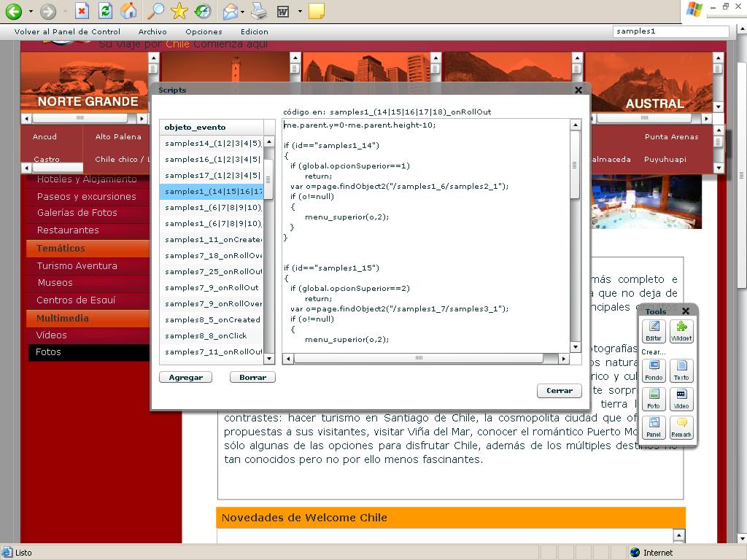Select samples1_11_onCreated in the event list
This screenshot has height=560, width=747.
[211, 238]
